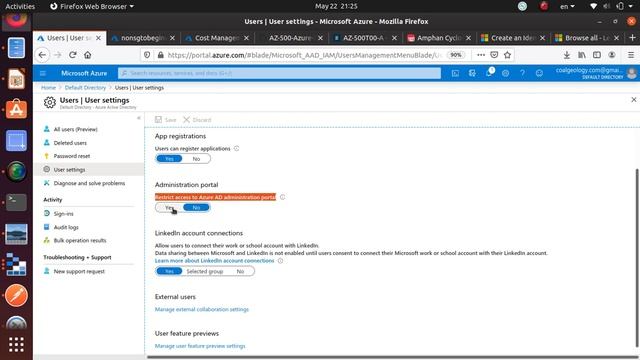Image resolution: width=640 pixels, height=360 pixels.
Task: Open All users (Preview)
Action: 76,129
